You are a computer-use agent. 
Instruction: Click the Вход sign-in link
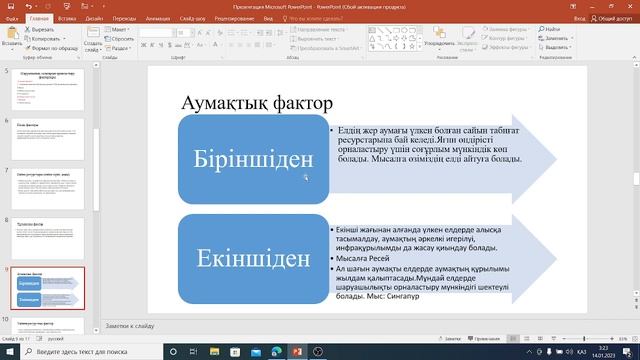pyautogui.click(x=579, y=18)
